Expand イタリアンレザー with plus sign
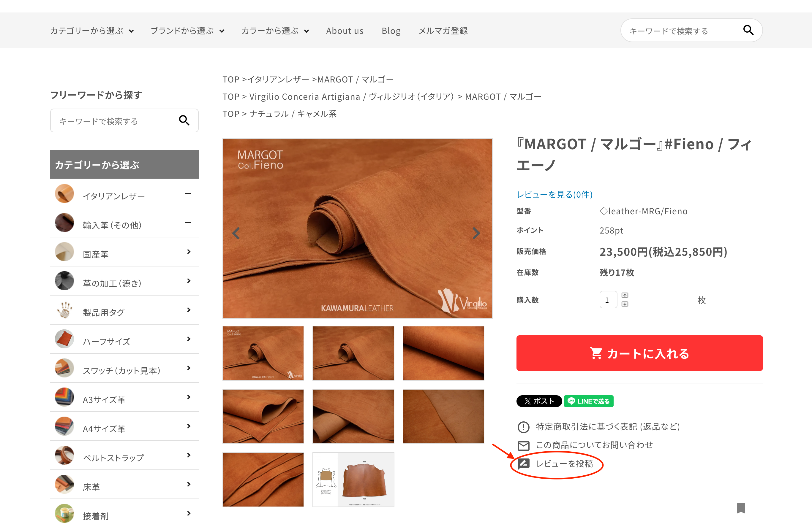812x527 pixels. point(188,194)
